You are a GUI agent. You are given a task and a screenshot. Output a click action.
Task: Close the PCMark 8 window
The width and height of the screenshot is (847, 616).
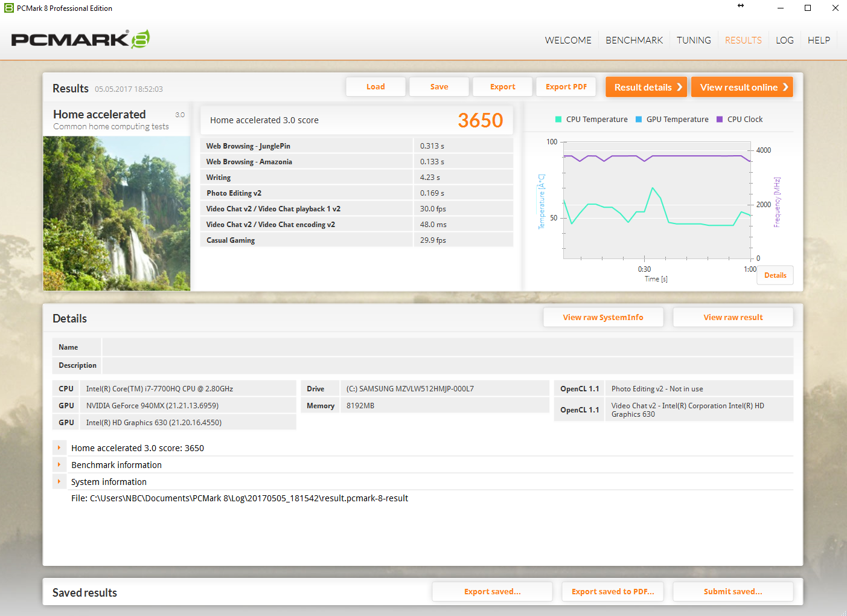[835, 8]
